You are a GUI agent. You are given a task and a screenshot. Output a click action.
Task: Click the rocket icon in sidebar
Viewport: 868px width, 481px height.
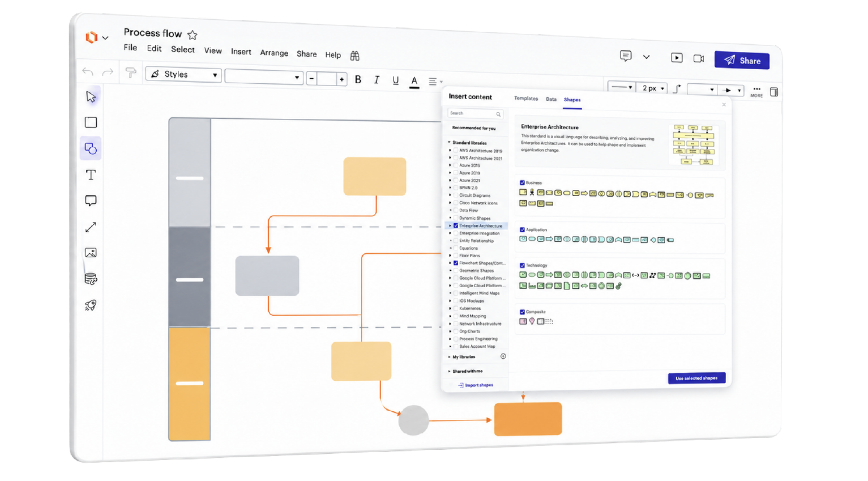pos(91,305)
